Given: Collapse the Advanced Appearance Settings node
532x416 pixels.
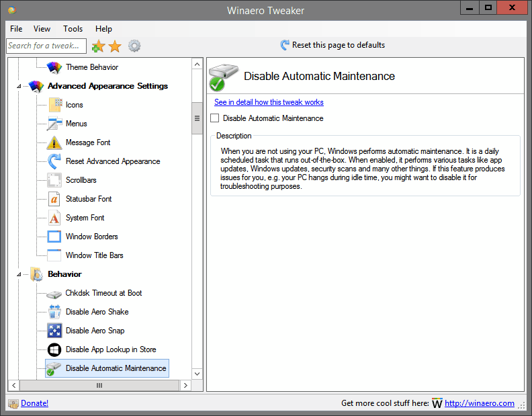Looking at the screenshot, I should (19, 87).
